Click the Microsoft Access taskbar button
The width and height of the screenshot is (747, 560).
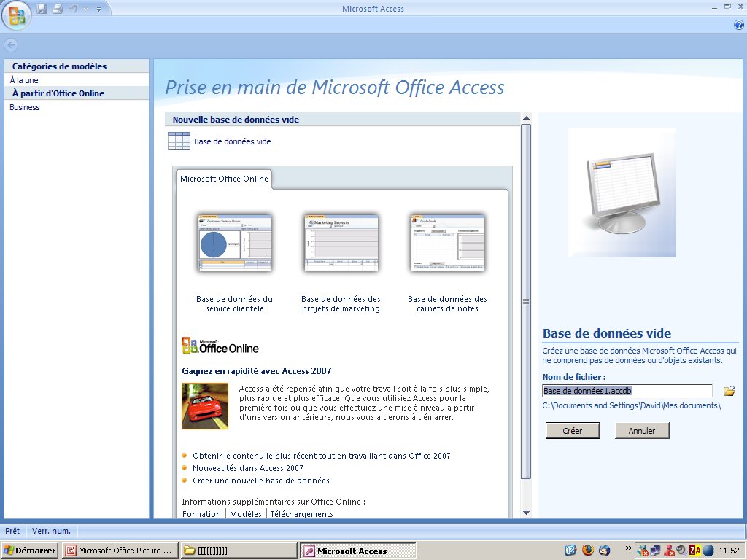[x=357, y=551]
